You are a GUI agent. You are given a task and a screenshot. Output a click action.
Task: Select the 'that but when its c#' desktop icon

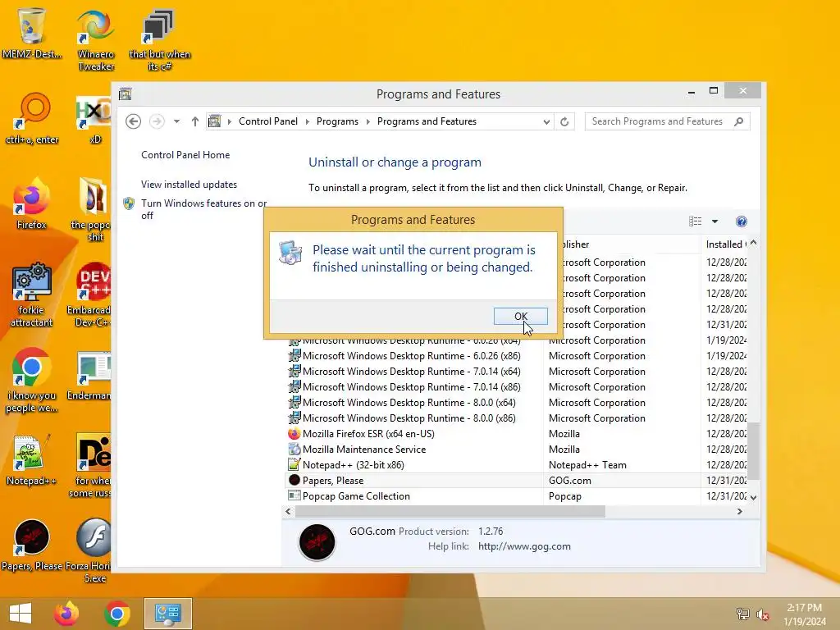[159, 39]
